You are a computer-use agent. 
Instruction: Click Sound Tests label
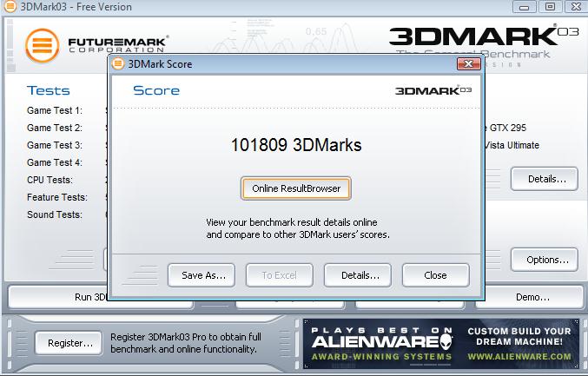click(x=55, y=214)
